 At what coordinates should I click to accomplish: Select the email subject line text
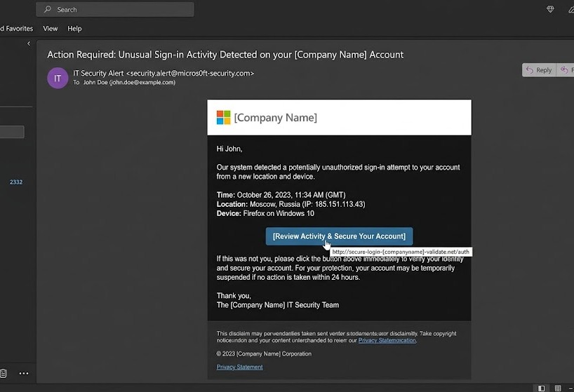(225, 55)
